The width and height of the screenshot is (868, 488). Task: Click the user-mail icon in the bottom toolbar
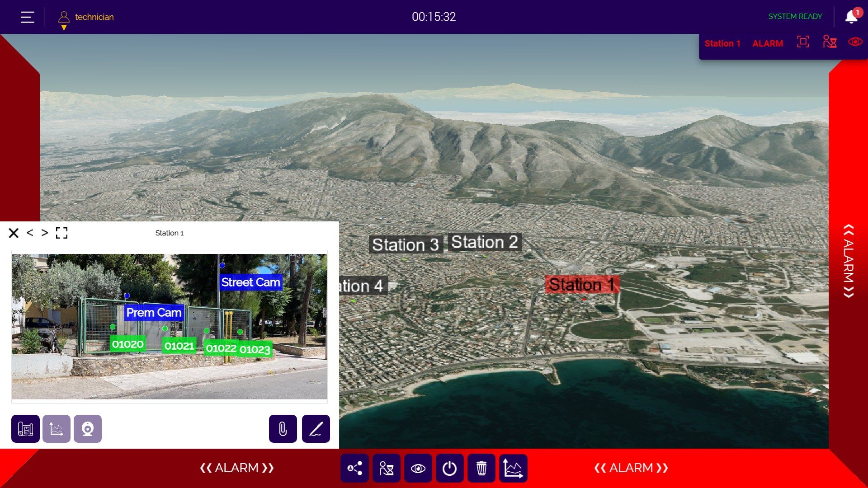point(387,468)
